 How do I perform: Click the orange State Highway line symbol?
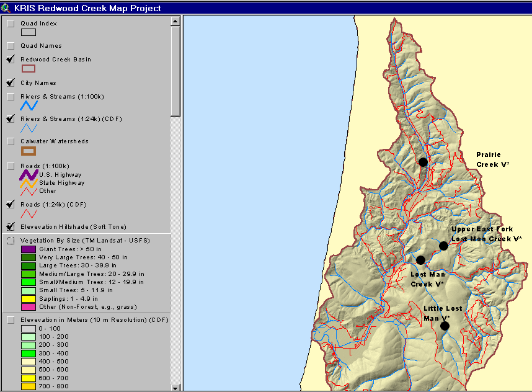pyautogui.click(x=29, y=183)
